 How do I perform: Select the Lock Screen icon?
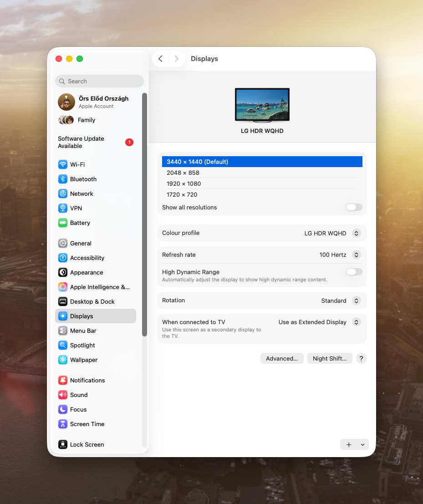(x=63, y=444)
